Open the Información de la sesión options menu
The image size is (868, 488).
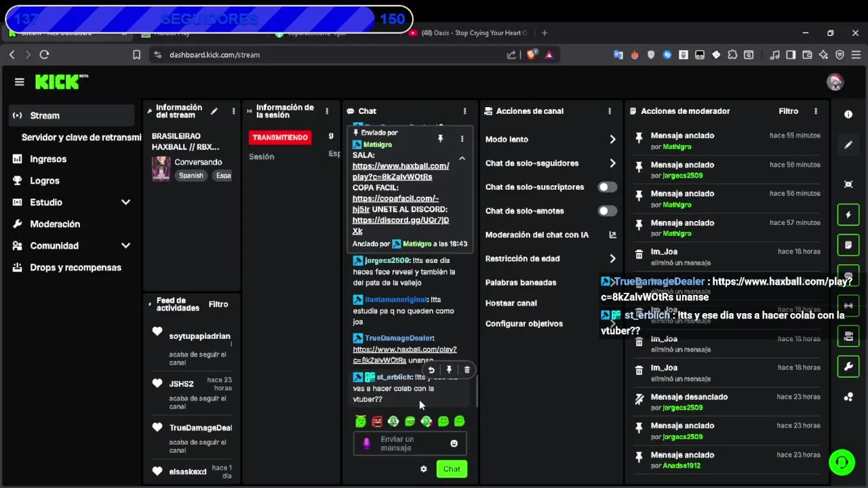point(327,111)
